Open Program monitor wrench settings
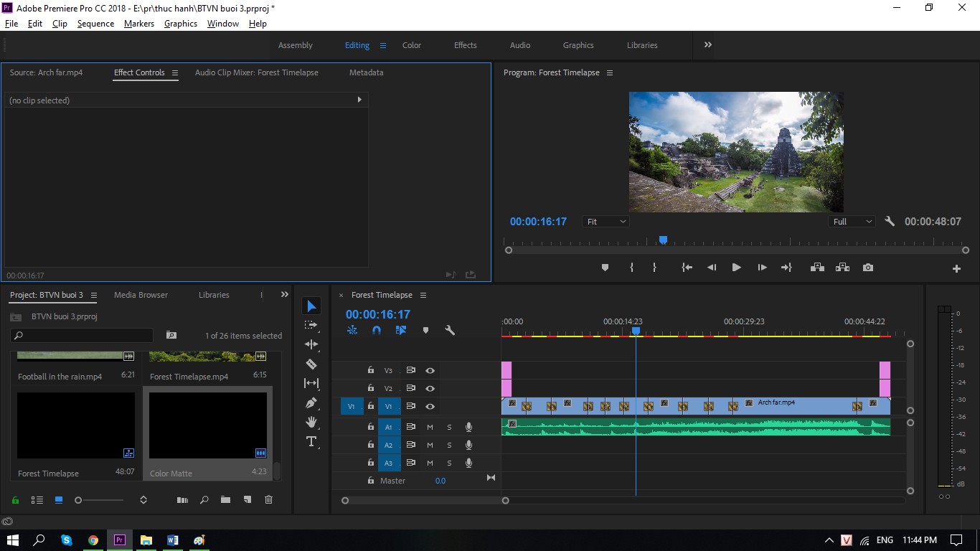The image size is (980, 551). point(890,222)
